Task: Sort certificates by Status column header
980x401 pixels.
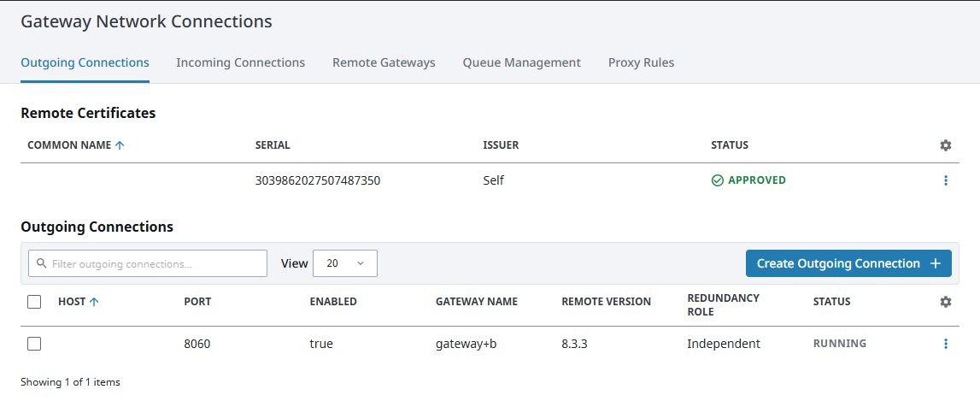Action: click(x=730, y=145)
